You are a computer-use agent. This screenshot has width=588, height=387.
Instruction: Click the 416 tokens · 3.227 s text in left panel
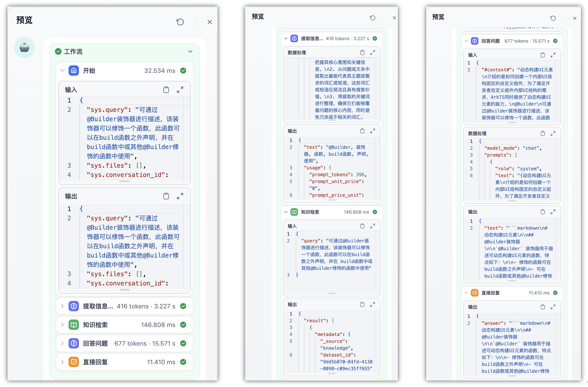[x=146, y=306]
